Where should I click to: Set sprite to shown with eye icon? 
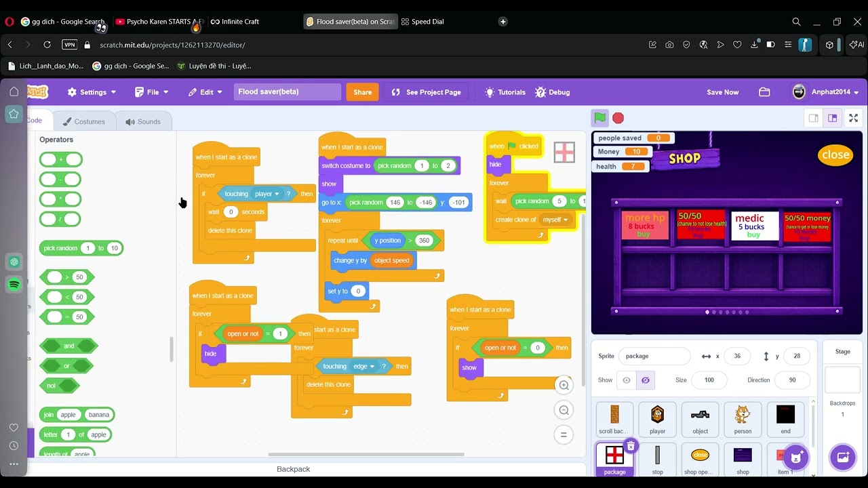(627, 380)
